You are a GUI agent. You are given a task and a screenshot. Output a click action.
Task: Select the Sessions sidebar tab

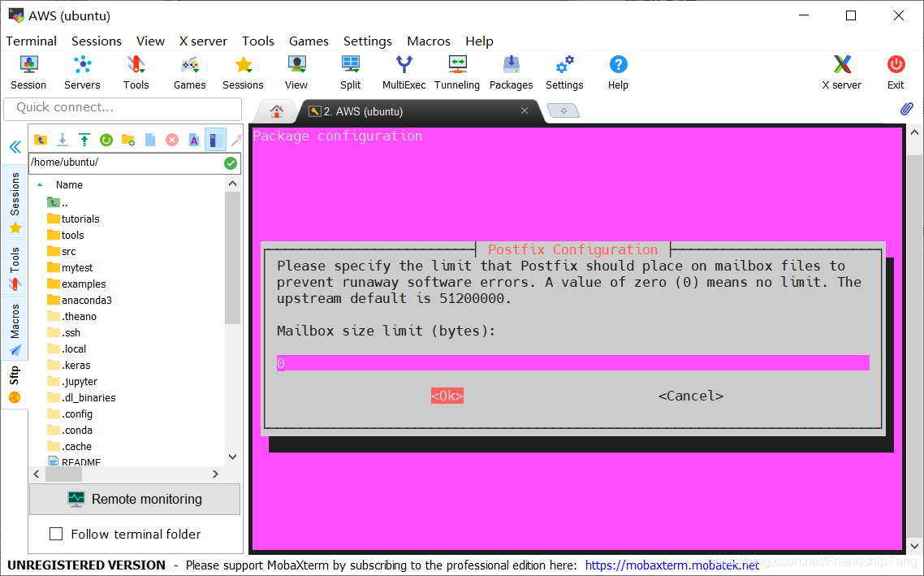coord(15,201)
